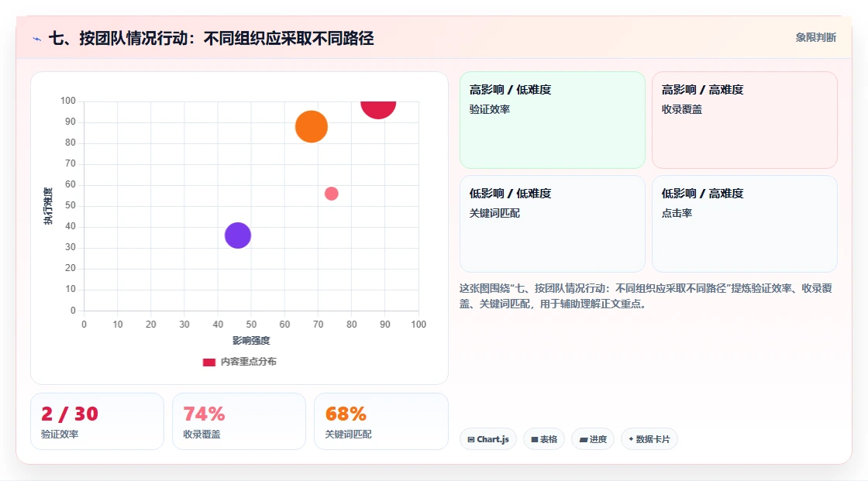Click the 68% 关键词匹配 stat card
Image resolution: width=868 pixels, height=481 pixels.
tap(381, 421)
